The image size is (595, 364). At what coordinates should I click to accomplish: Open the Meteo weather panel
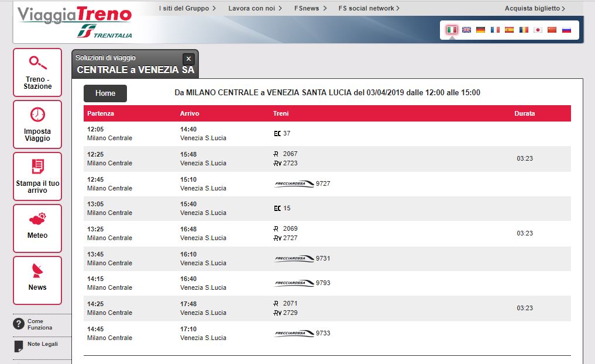(37, 228)
